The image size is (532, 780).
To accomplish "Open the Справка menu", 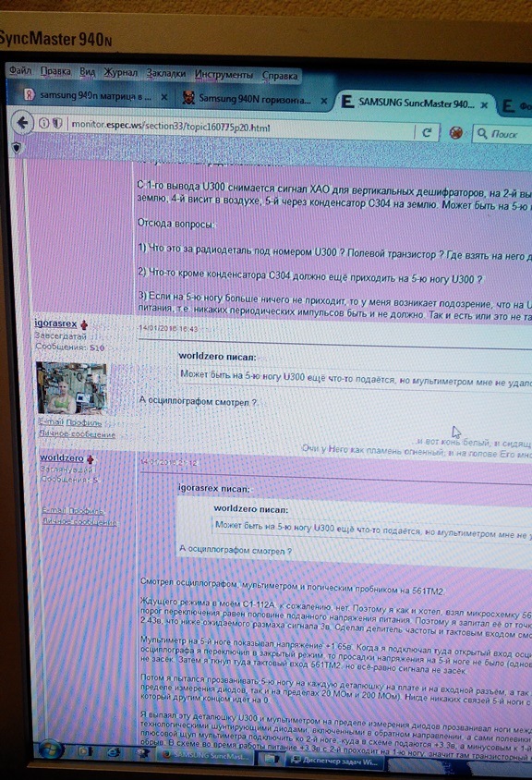I will coord(280,76).
